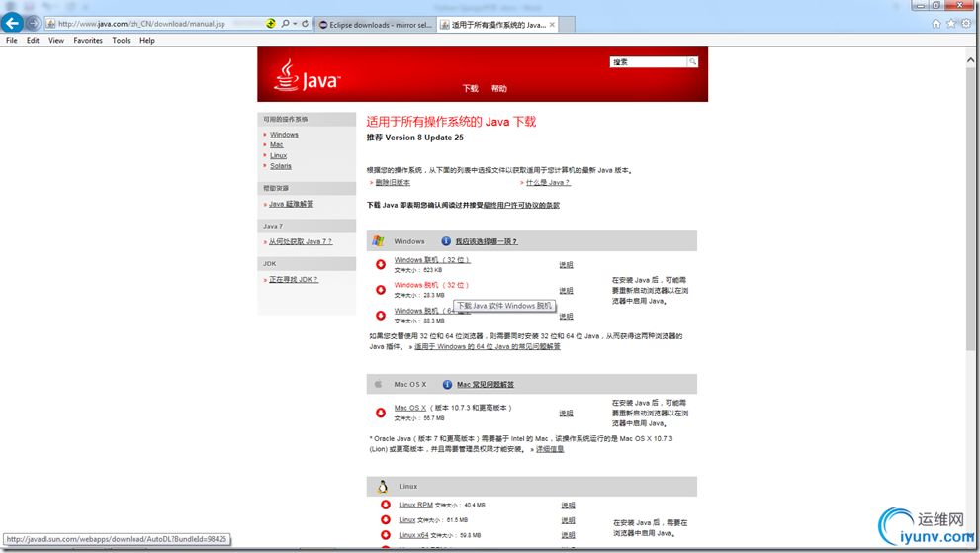The width and height of the screenshot is (980, 553).
Task: Click 说明 in the Mac OS X row
Action: [567, 414]
